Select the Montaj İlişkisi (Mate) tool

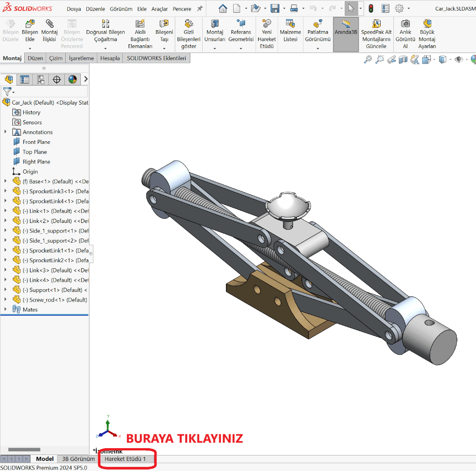[49, 24]
